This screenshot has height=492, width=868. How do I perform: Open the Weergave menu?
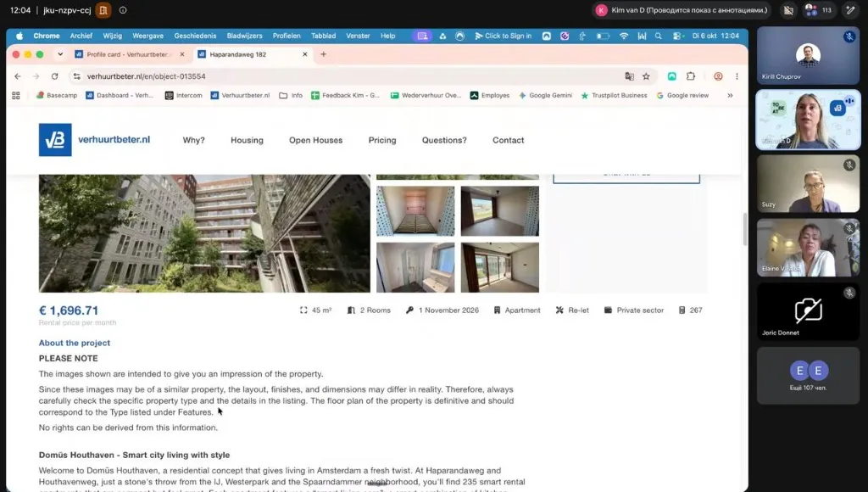tap(147, 36)
